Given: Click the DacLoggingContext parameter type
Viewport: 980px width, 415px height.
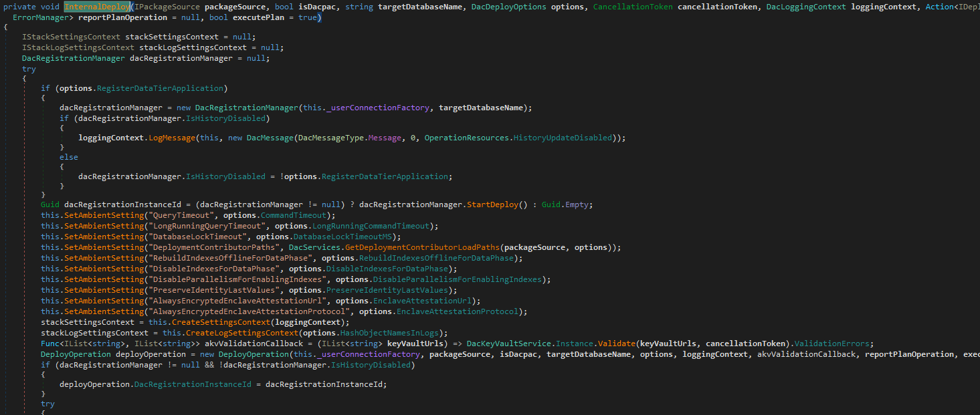Looking at the screenshot, I should coord(805,7).
